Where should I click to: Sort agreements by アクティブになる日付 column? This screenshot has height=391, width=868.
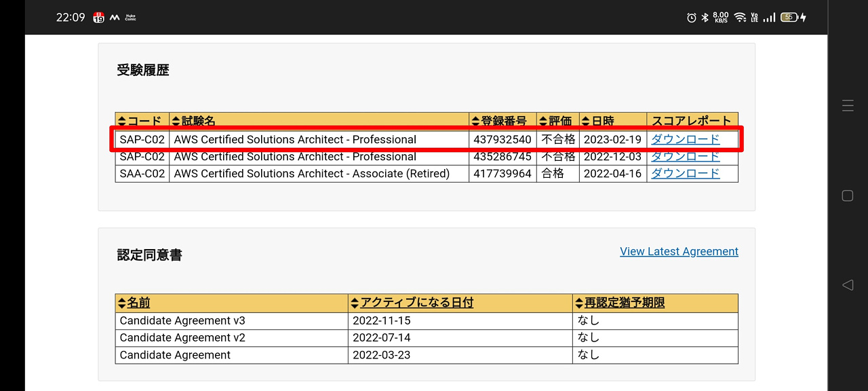pos(412,303)
